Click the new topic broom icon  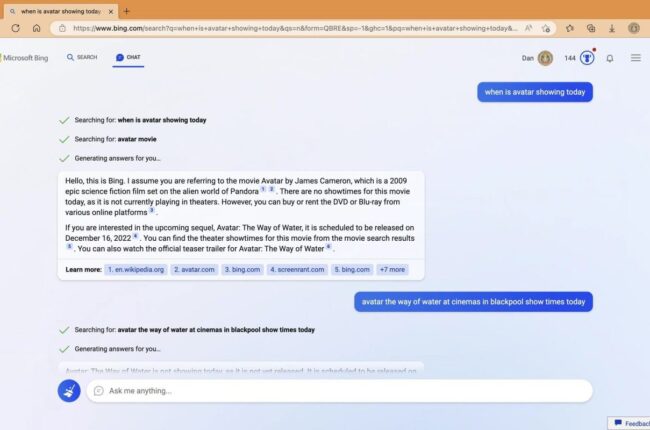[69, 391]
